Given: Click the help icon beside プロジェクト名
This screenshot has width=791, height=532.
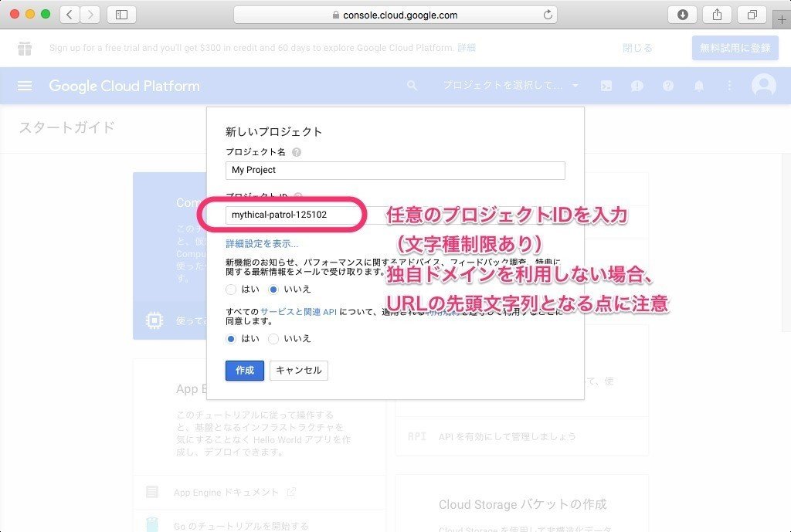Looking at the screenshot, I should tap(297, 152).
